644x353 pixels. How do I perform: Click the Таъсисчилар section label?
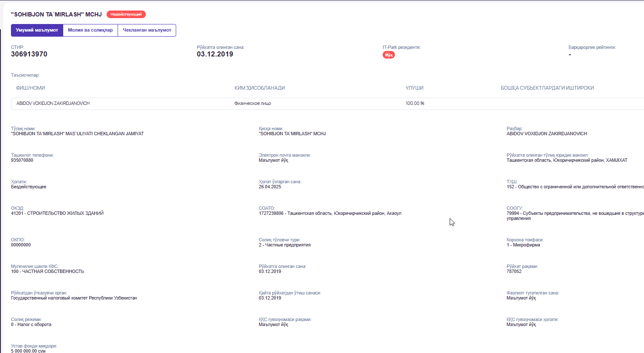25,75
